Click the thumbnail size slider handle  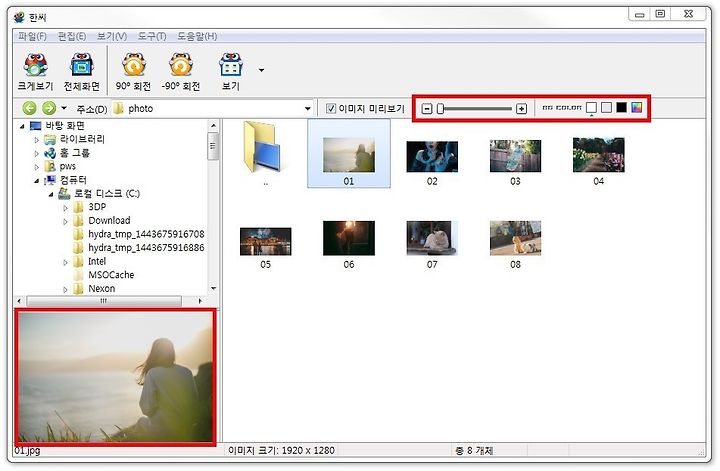(440, 109)
